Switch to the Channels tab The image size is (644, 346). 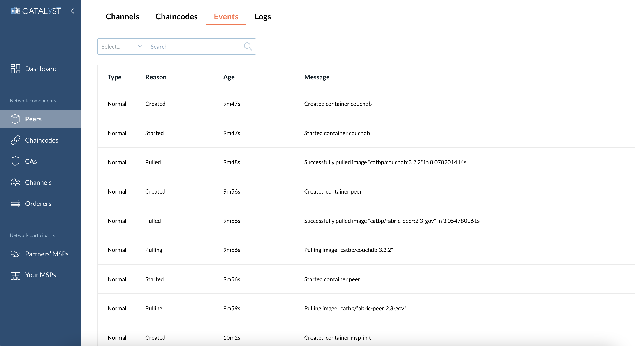[x=122, y=16]
